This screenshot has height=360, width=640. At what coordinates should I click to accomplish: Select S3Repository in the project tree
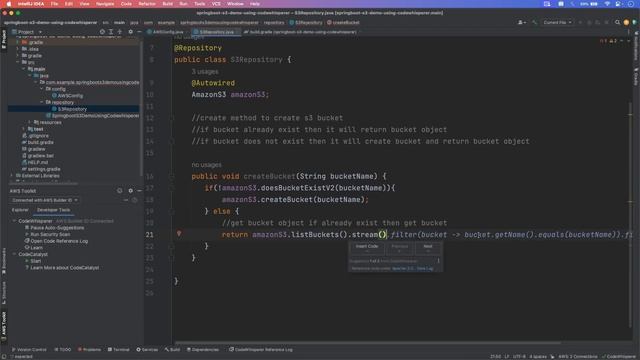[x=69, y=109]
